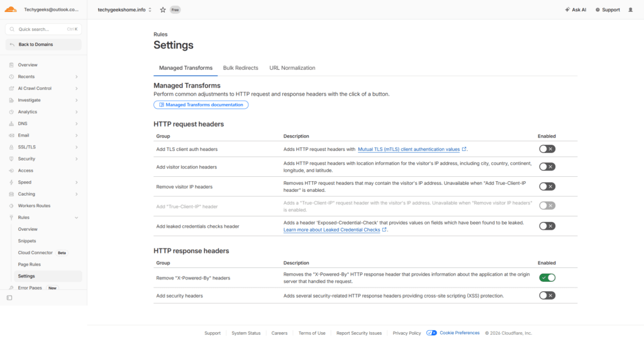Click the Back to Domains arrow icon
The height and width of the screenshot is (341, 644).
pos(12,45)
